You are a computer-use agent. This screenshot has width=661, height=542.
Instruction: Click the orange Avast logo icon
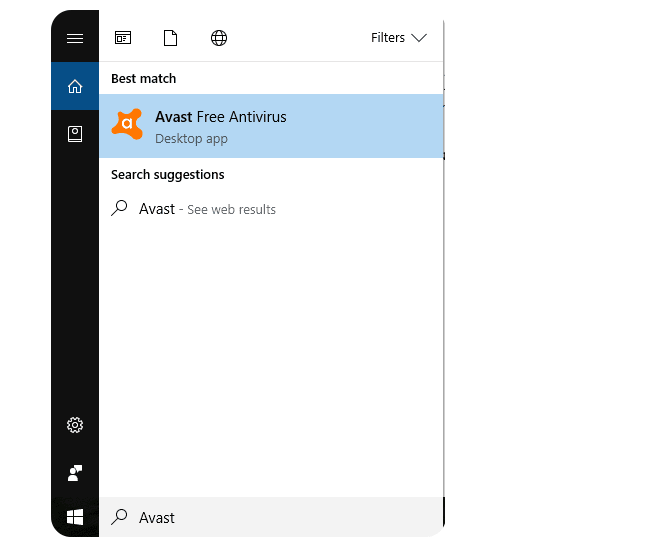pos(127,125)
